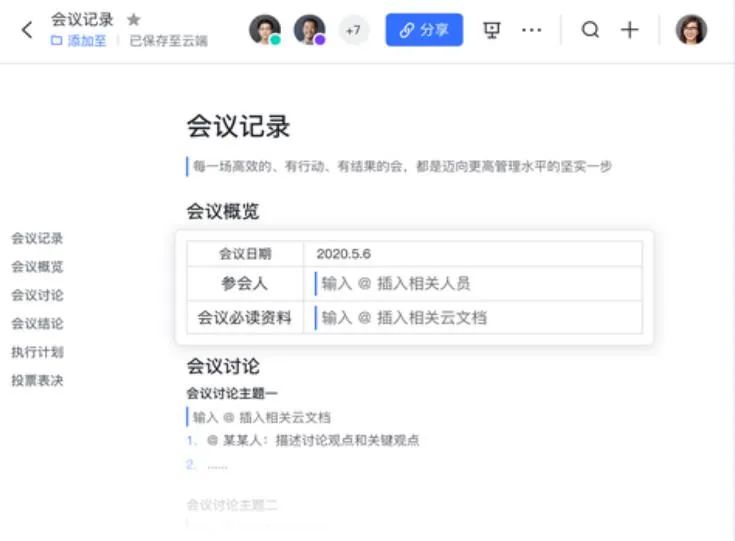This screenshot has width=735, height=541.
Task: Select 会议结论 in the sidebar outline
Action: [x=37, y=324]
